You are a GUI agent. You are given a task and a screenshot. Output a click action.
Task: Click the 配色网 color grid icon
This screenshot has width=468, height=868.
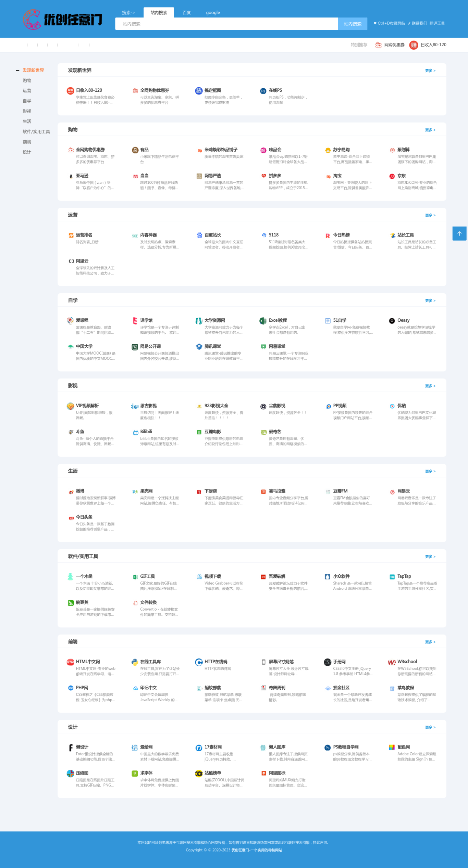point(392,748)
